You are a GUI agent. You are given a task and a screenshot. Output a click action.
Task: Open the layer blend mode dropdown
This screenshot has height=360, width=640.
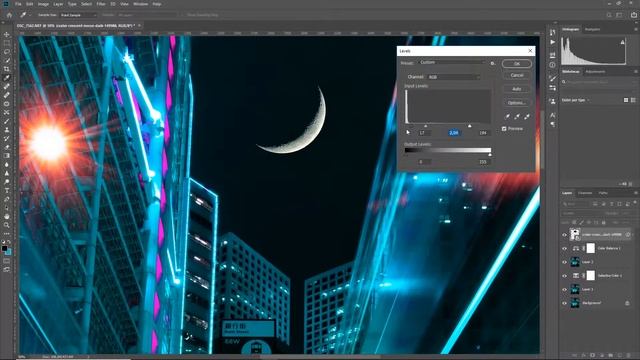click(x=582, y=213)
